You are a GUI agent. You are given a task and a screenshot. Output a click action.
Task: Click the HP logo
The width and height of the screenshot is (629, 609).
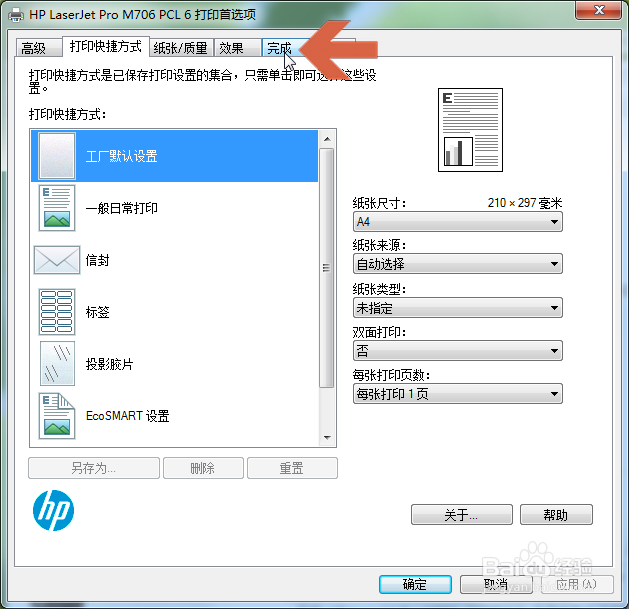(x=53, y=510)
